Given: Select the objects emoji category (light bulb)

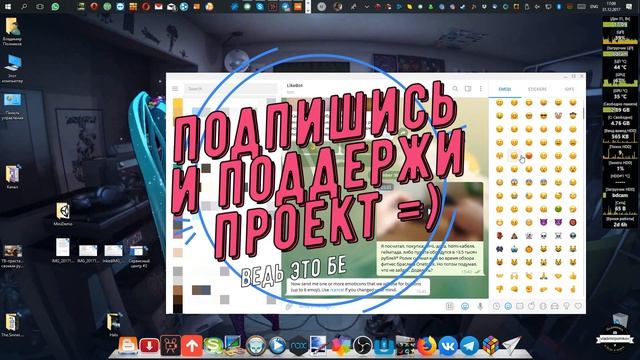Looking at the screenshot, I should pyautogui.click(x=567, y=306).
